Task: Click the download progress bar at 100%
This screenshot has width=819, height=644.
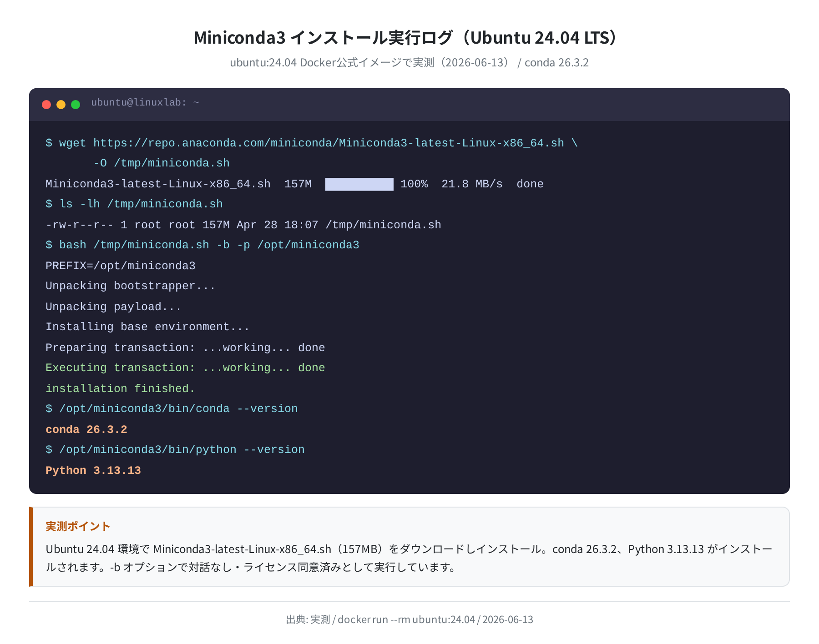Action: 359,184
